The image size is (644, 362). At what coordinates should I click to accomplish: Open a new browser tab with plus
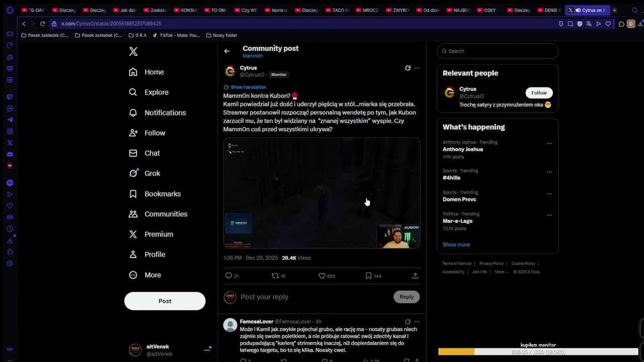(614, 10)
